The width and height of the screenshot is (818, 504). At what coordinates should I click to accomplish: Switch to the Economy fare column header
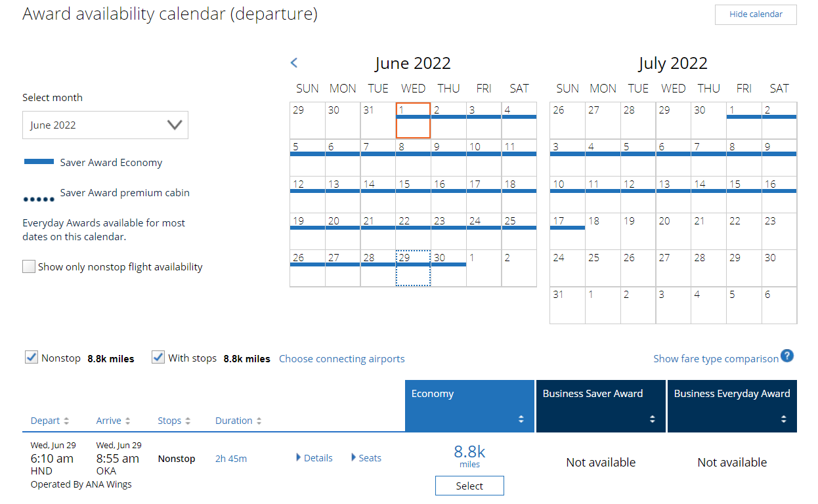pos(433,394)
